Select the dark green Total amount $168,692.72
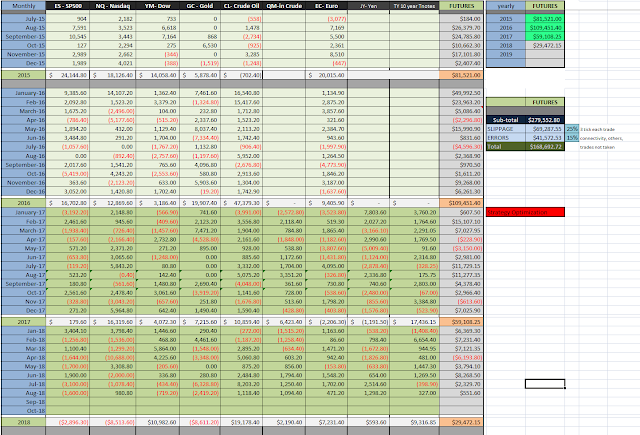 pyautogui.click(x=545, y=146)
